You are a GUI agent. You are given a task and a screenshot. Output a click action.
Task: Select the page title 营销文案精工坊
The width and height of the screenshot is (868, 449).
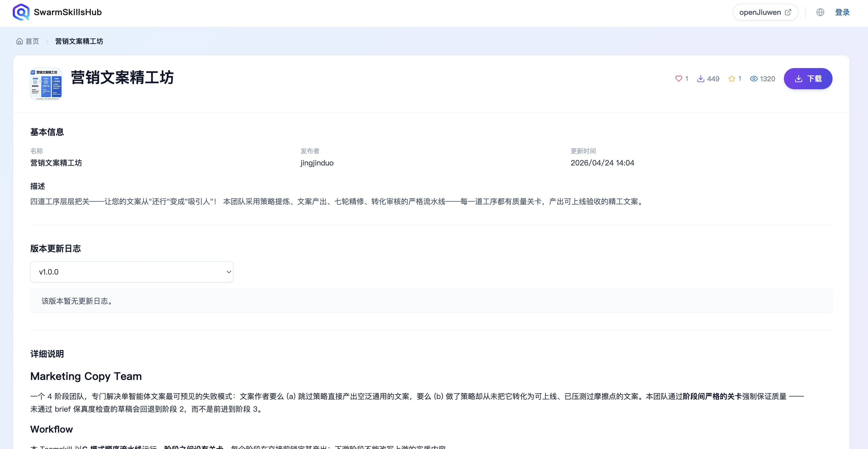(x=122, y=78)
